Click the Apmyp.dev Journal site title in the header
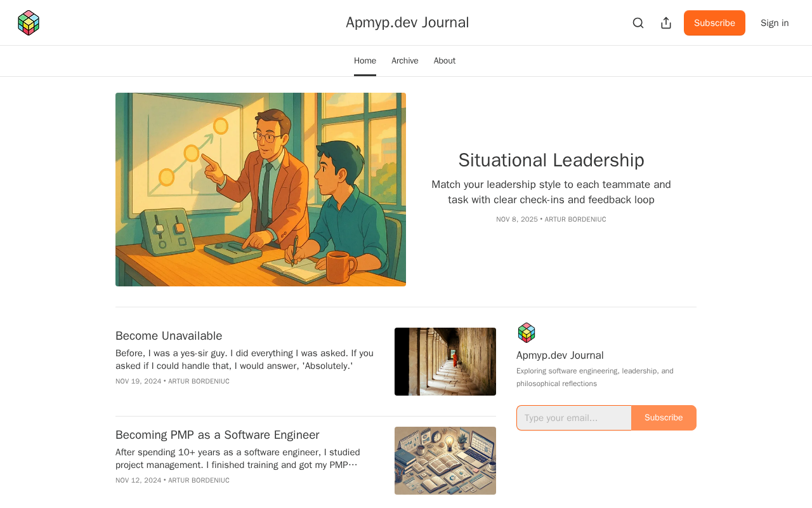Image resolution: width=812 pixels, height=508 pixels. pos(407,22)
